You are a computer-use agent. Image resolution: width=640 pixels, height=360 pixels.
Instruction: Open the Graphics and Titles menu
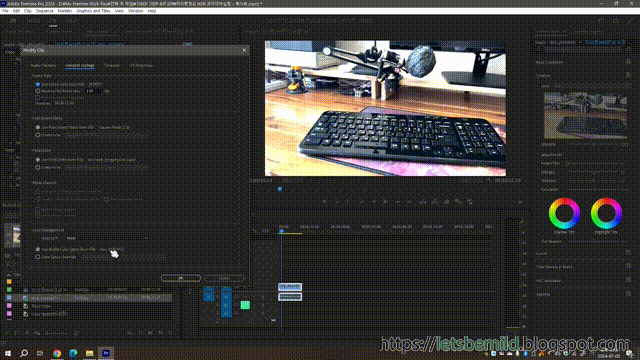(93, 11)
